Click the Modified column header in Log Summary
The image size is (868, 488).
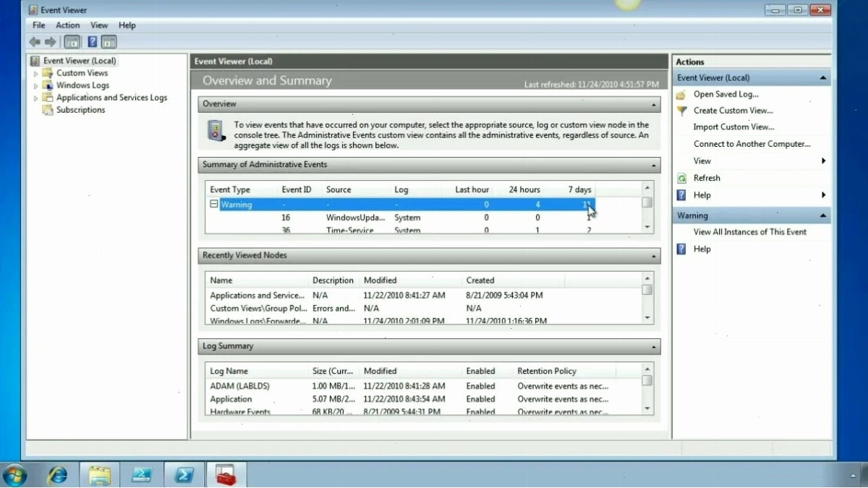tap(380, 371)
